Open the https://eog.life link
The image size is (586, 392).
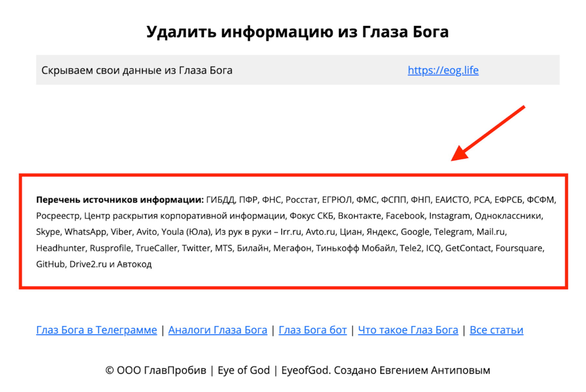[x=443, y=70]
